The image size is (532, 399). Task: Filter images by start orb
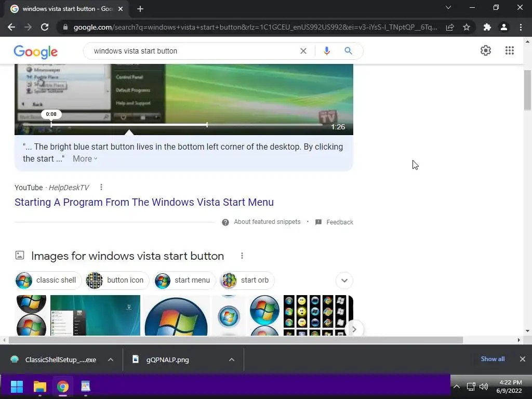pos(246,280)
